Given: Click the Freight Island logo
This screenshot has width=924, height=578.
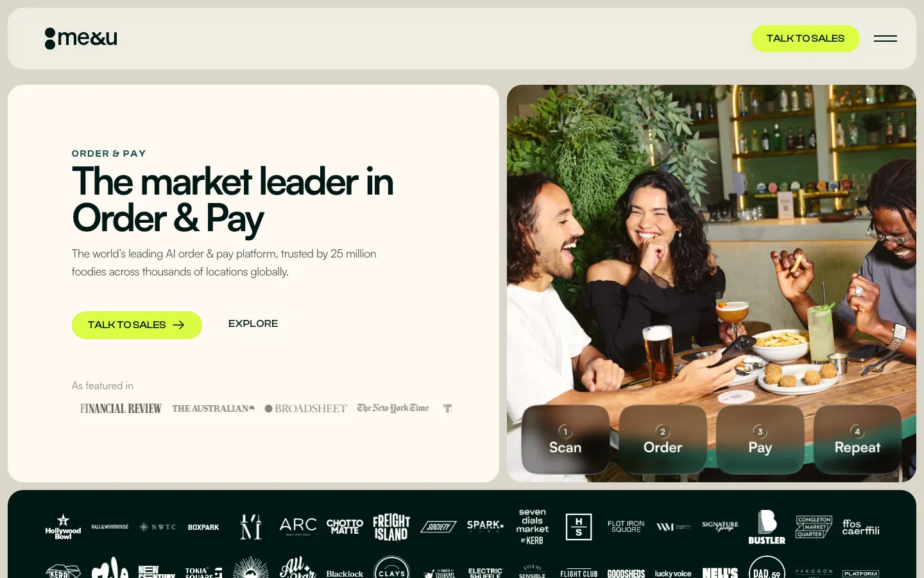Looking at the screenshot, I should (391, 527).
